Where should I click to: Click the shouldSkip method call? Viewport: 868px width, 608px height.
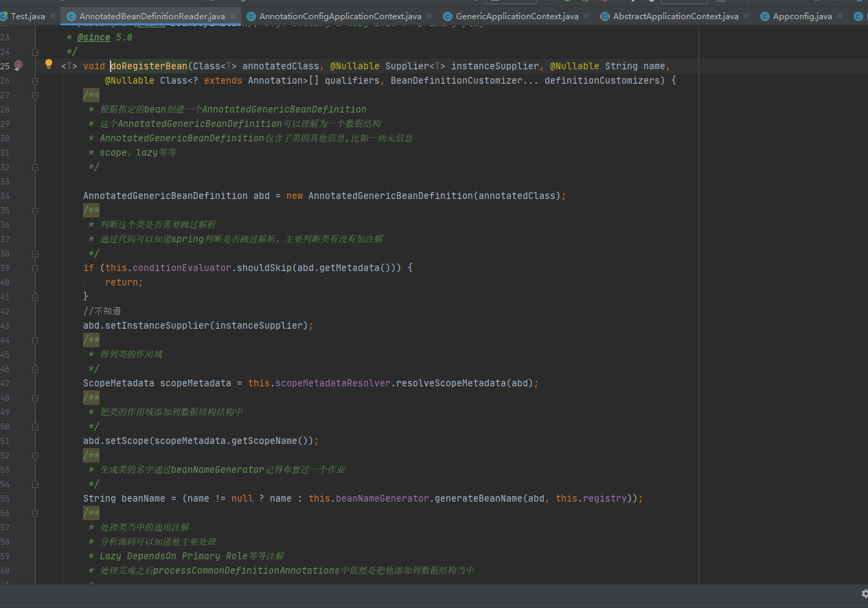point(264,268)
